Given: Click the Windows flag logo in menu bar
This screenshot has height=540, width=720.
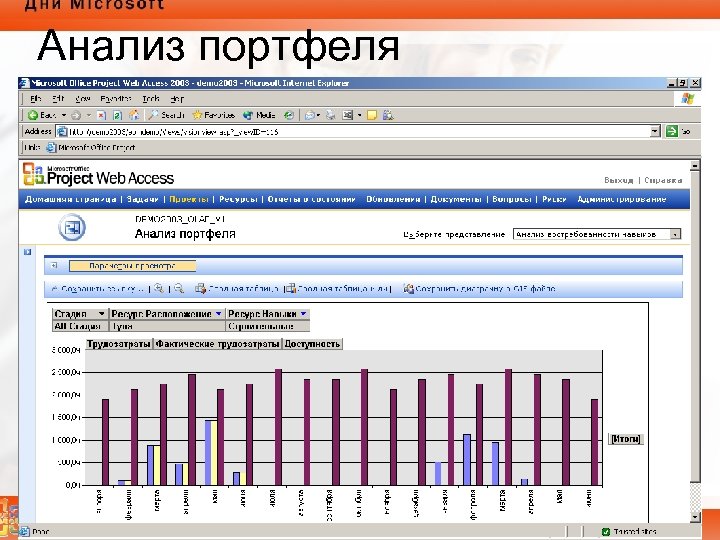Looking at the screenshot, I should [687, 98].
